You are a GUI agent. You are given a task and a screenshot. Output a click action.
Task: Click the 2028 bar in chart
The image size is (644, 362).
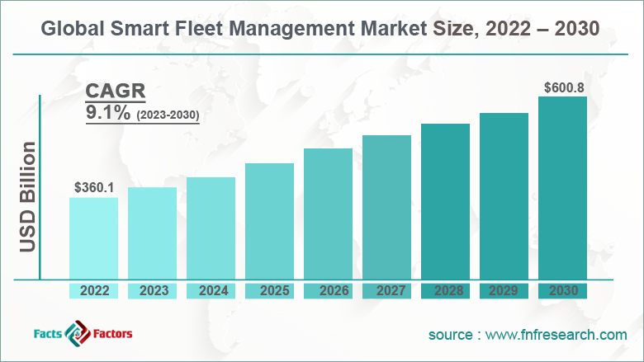pyautogui.click(x=445, y=202)
